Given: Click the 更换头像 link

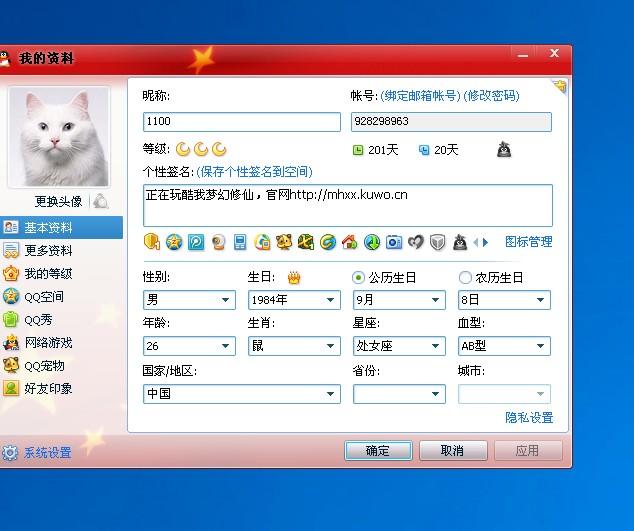Looking at the screenshot, I should point(59,201).
